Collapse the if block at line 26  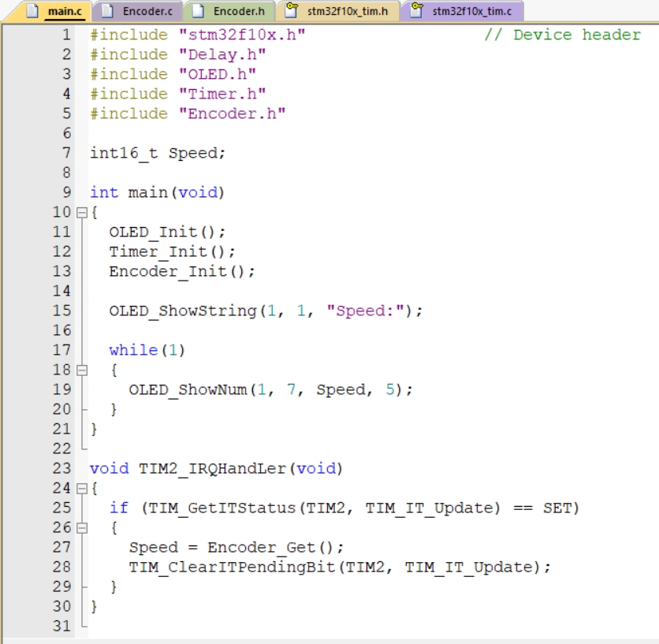coord(82,528)
